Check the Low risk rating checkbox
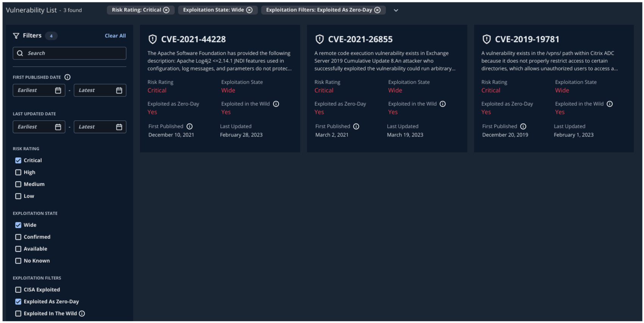The width and height of the screenshot is (644, 323). (x=18, y=196)
